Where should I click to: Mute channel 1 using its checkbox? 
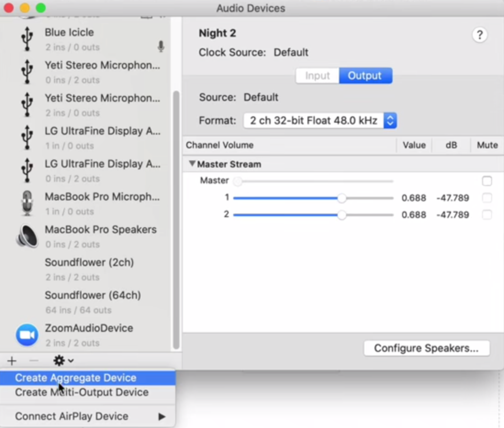(x=486, y=198)
